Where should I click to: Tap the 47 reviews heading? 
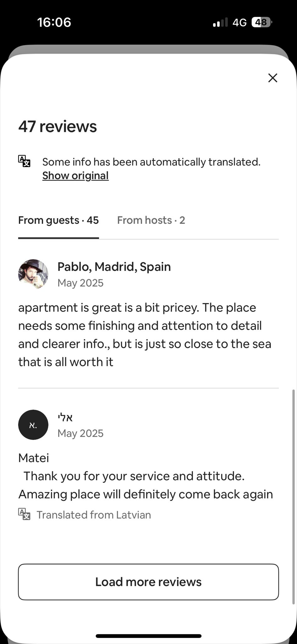[x=58, y=126]
